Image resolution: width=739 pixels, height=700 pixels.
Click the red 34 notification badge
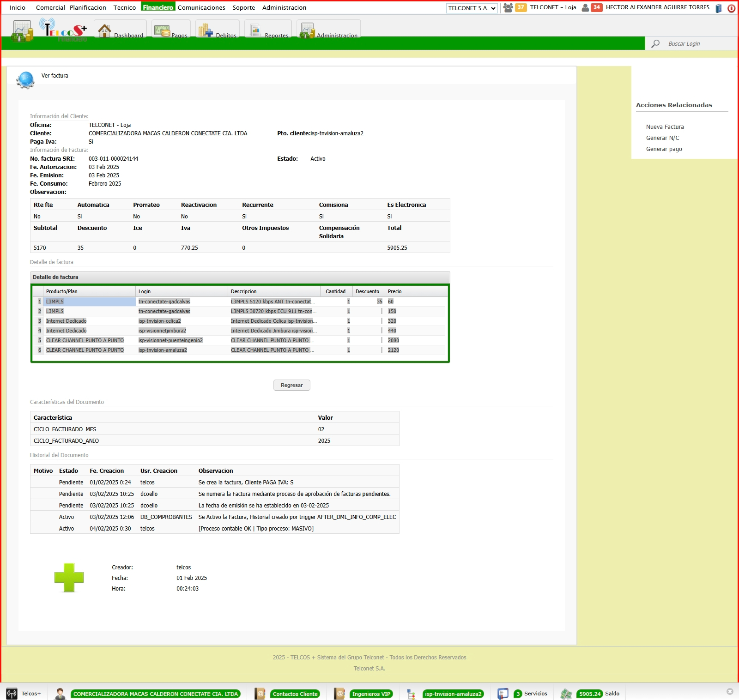pos(596,7)
